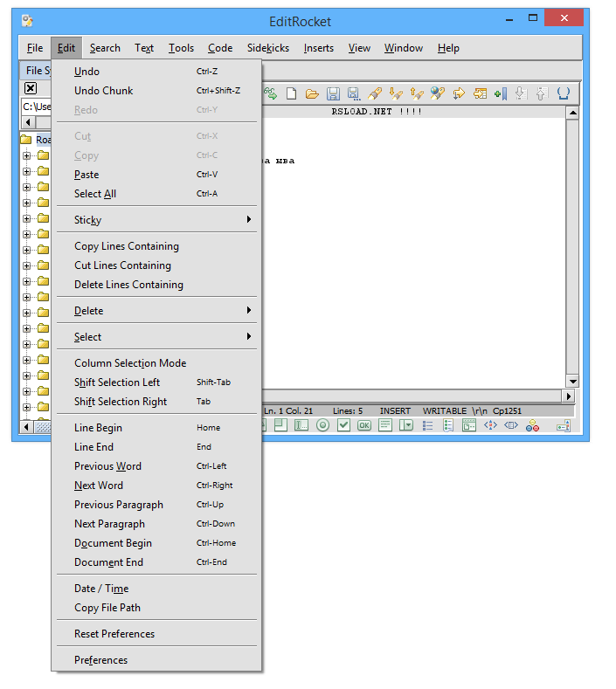The width and height of the screenshot is (616, 689).
Task: Add a bookmark with the plus icon
Action: coord(501,93)
